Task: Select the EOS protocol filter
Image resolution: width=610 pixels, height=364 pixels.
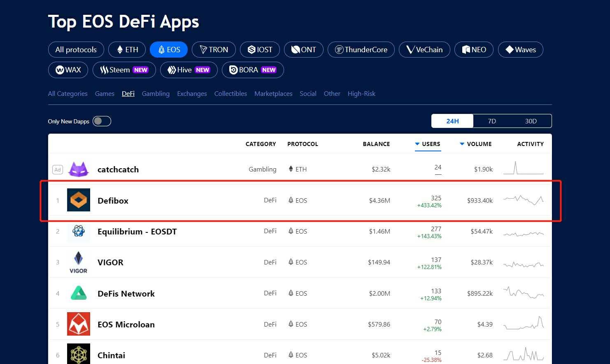Action: [x=169, y=49]
